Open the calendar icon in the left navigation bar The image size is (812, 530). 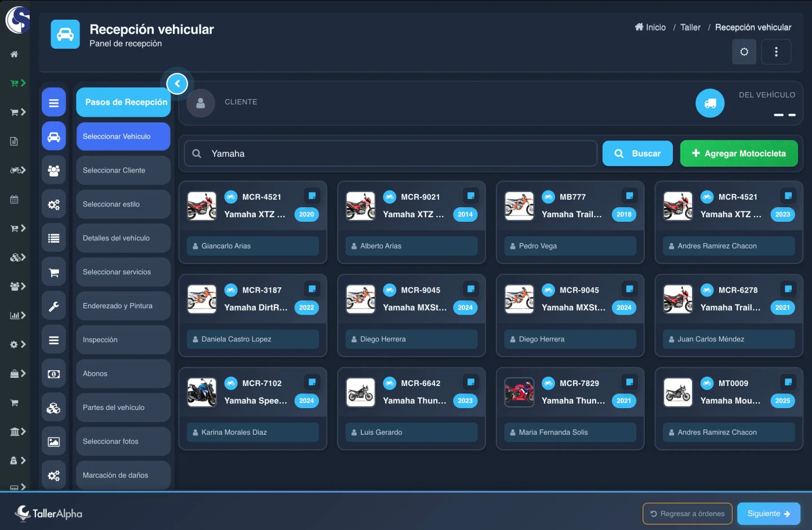14,200
